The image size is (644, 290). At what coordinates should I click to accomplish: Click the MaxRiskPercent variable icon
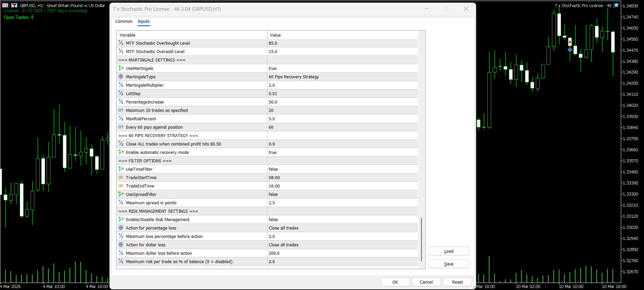[121, 119]
